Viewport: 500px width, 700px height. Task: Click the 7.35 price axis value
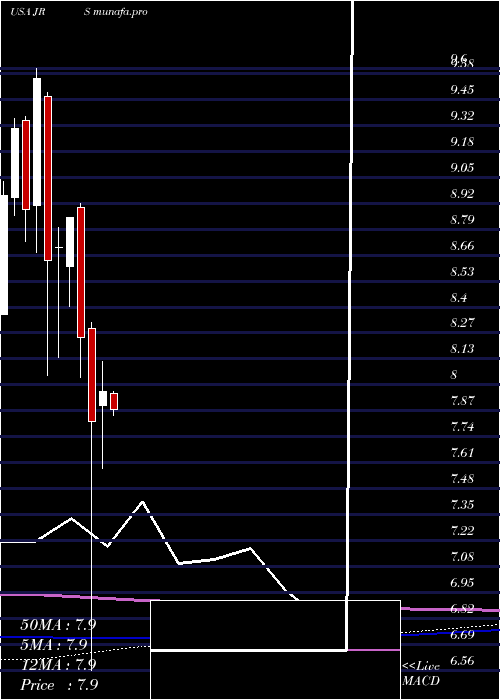pyautogui.click(x=462, y=504)
